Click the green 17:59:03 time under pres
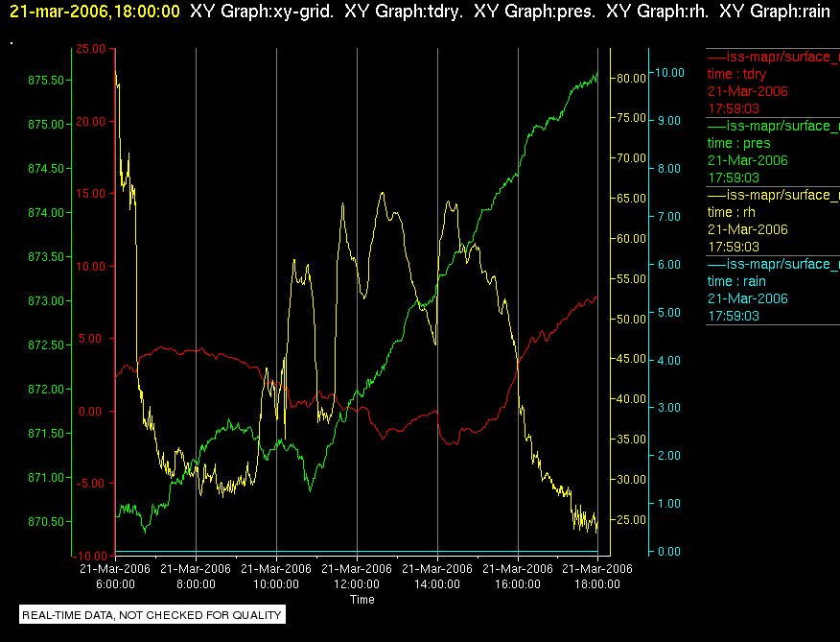Image resolution: width=840 pixels, height=642 pixels. pyautogui.click(x=734, y=178)
